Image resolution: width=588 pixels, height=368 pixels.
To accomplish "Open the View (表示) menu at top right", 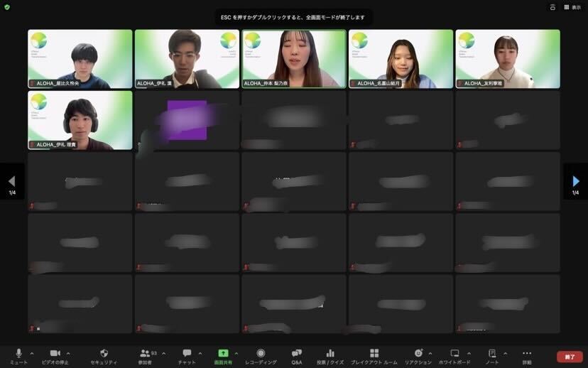I will point(572,7).
